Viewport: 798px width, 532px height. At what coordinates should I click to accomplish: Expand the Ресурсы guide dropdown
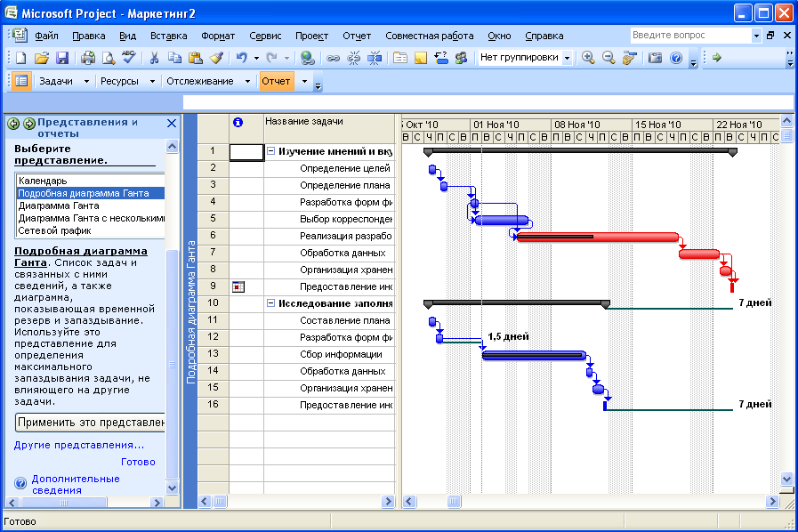152,81
